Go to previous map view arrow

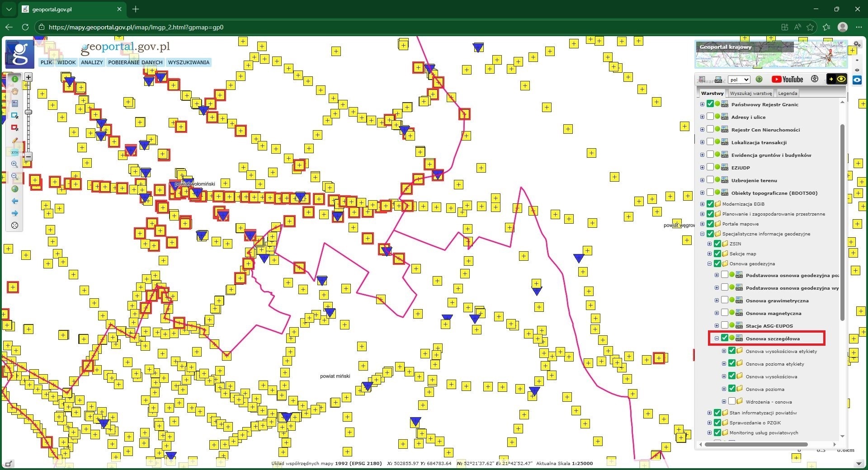point(14,201)
